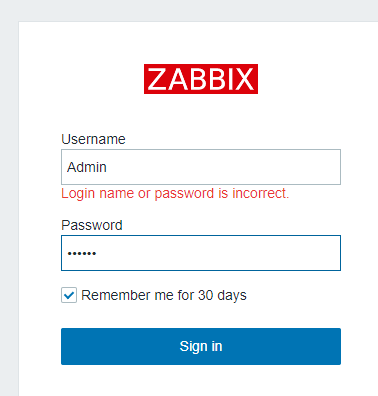This screenshot has height=396, width=378.
Task: Uncheck the Remember me checkbox
Action: [x=69, y=295]
